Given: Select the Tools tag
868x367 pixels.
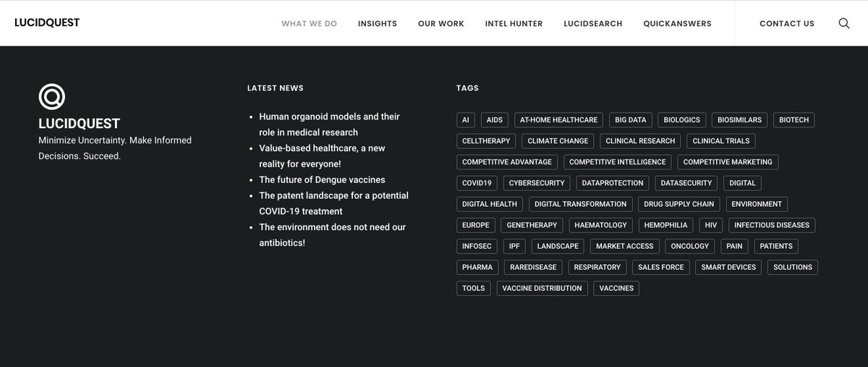Looking at the screenshot, I should 474,288.
